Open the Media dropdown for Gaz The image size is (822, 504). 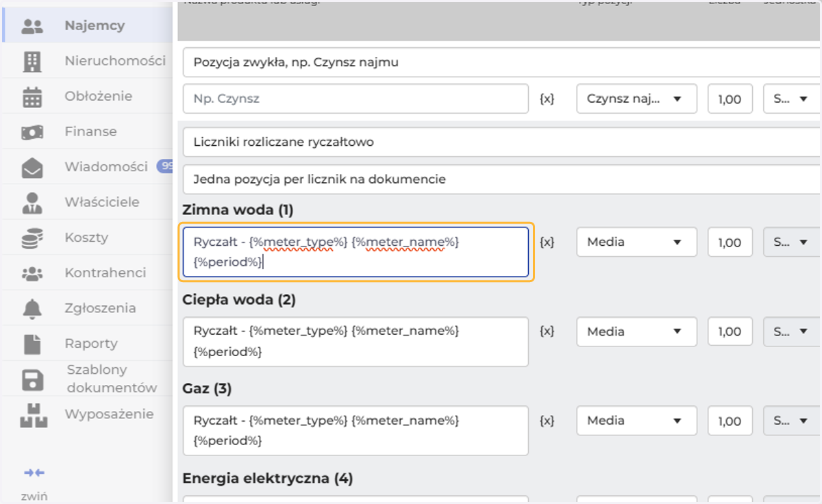click(x=637, y=420)
